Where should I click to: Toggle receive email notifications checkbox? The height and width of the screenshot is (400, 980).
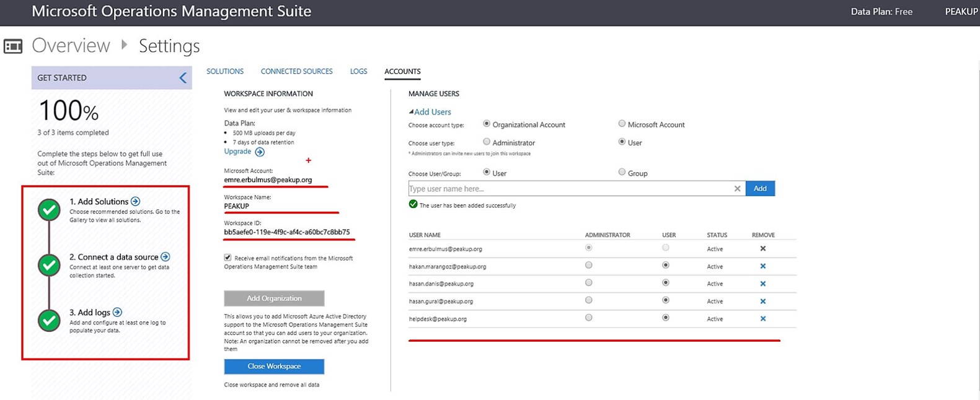[x=227, y=258]
